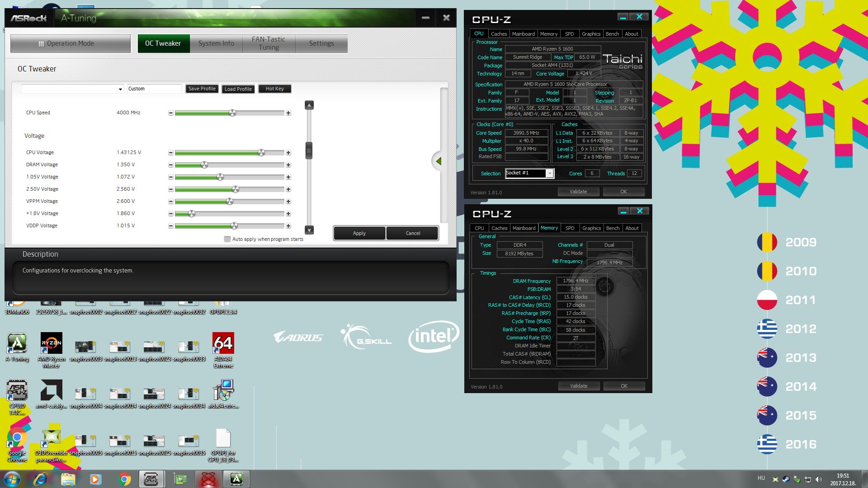Image resolution: width=868 pixels, height=488 pixels.
Task: Click the Save Profile button
Action: pyautogui.click(x=202, y=89)
